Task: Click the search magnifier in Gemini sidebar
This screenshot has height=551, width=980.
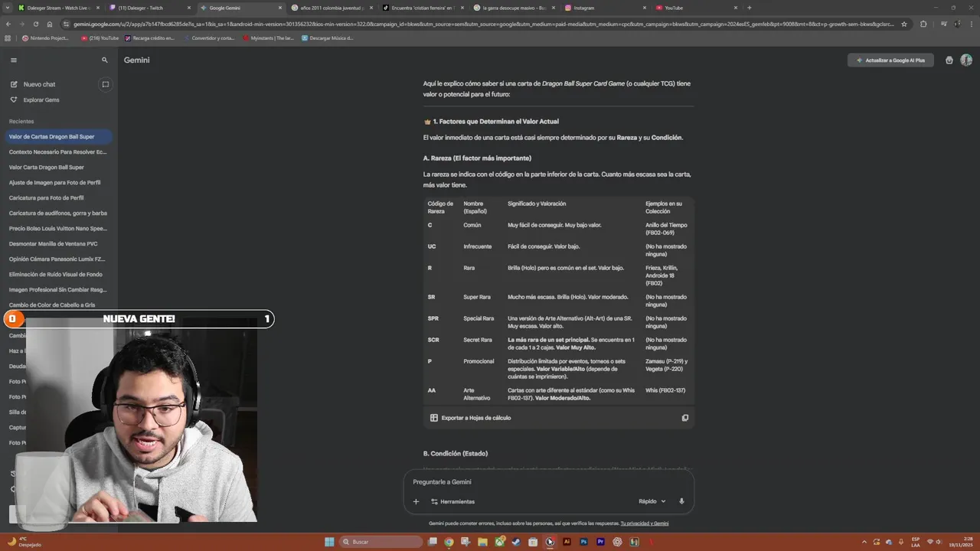Action: point(105,60)
